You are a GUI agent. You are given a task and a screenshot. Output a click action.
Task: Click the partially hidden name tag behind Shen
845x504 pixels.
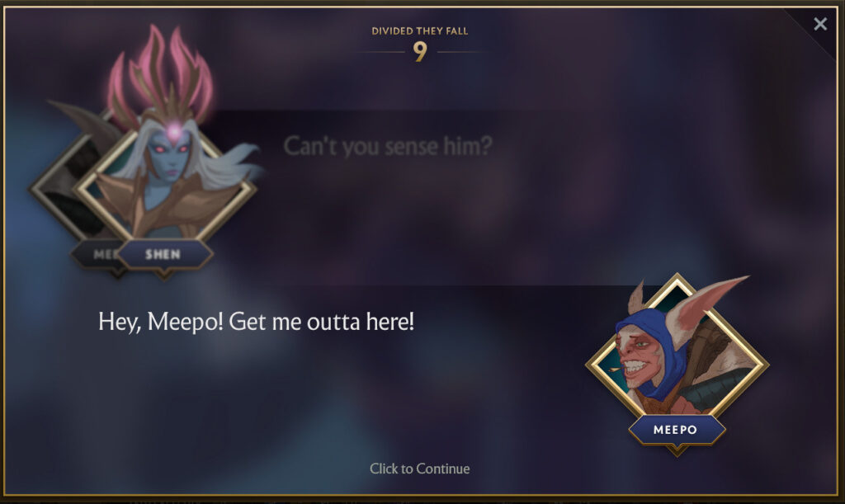pos(99,254)
